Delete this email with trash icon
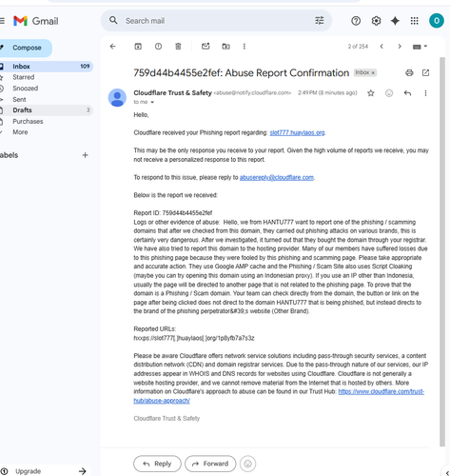 click(x=178, y=47)
